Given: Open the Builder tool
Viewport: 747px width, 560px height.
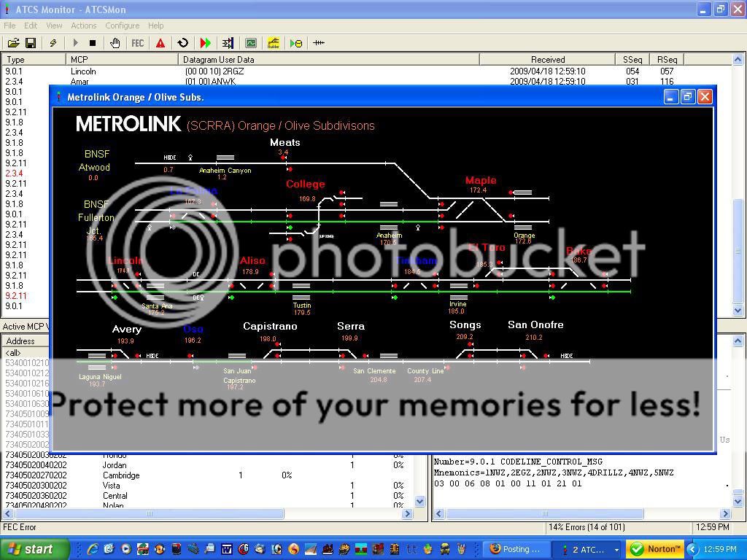Looking at the screenshot, I should (x=273, y=43).
